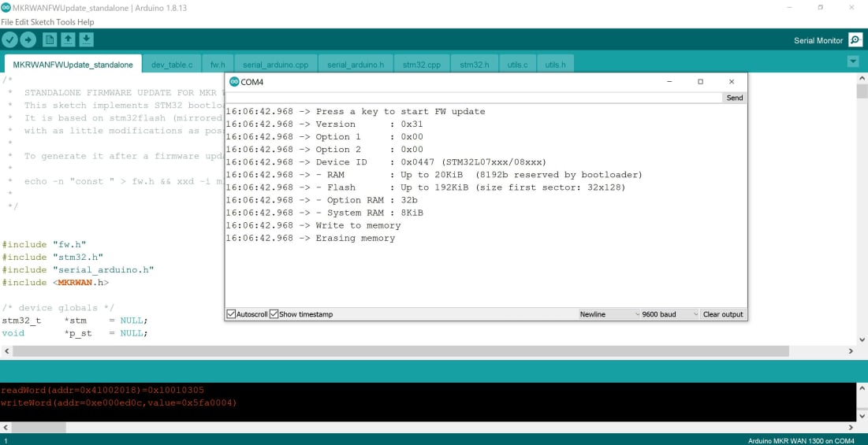Open the Tools menu
The image size is (868, 445).
(66, 22)
